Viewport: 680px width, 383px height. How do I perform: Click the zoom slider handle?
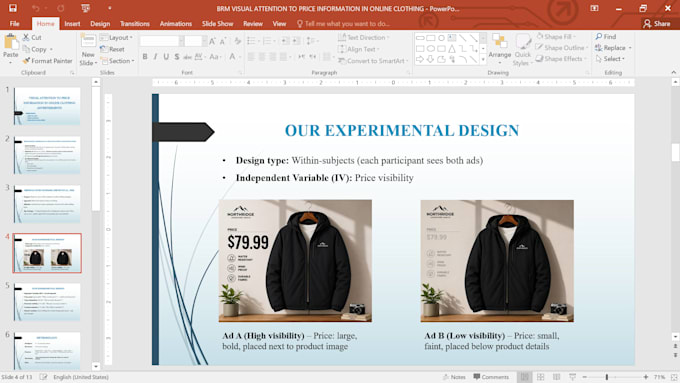click(x=607, y=377)
